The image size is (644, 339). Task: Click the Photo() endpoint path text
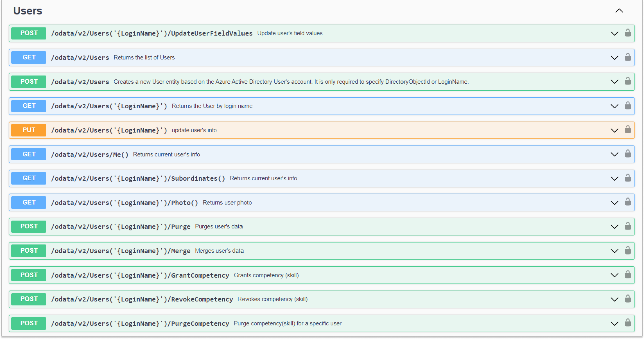tap(124, 203)
